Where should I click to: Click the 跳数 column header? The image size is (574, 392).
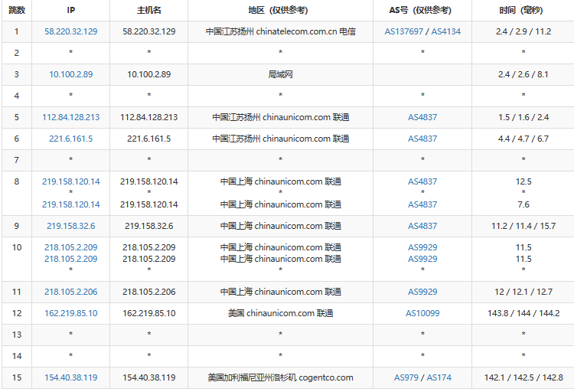pyautogui.click(x=17, y=10)
